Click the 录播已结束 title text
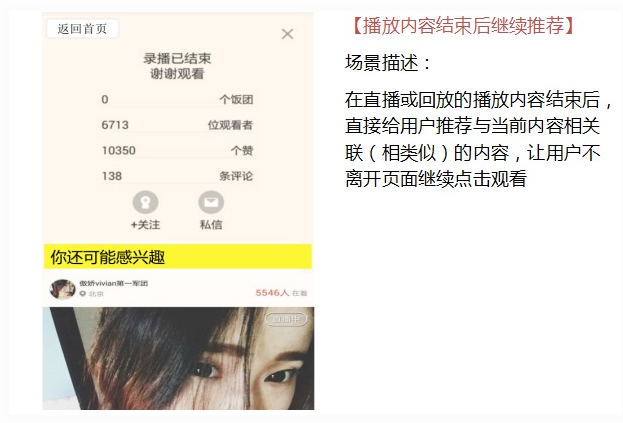The height and width of the screenshot is (423, 623). coord(177,59)
